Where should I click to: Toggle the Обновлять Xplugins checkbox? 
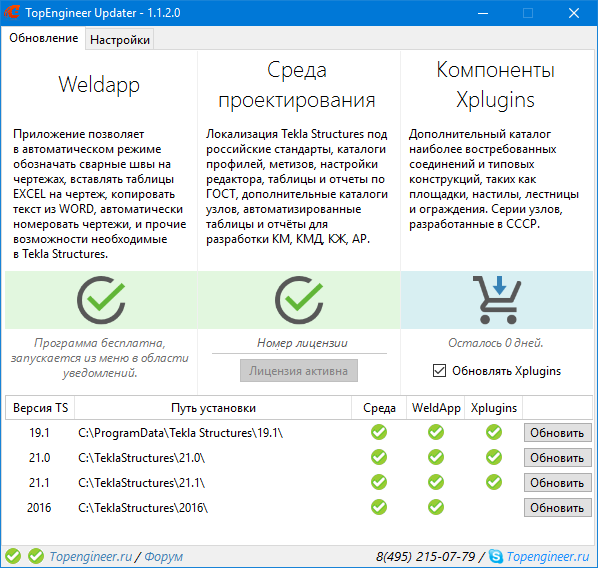click(439, 370)
